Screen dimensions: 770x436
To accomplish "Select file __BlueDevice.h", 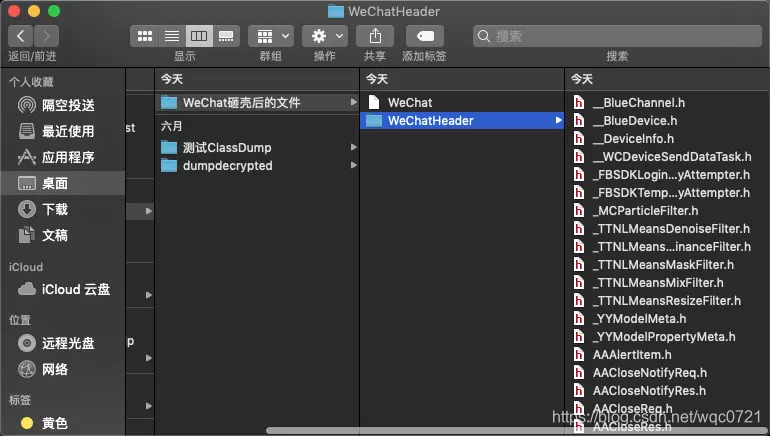I will tap(634, 121).
